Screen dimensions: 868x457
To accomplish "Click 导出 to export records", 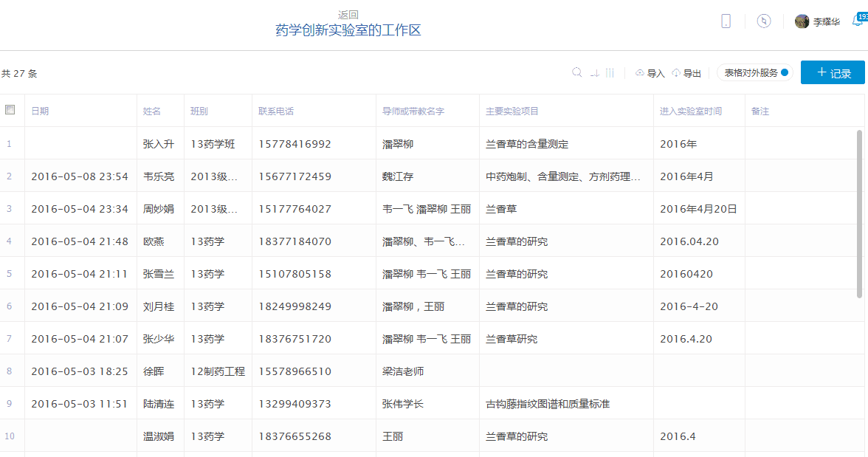I will pyautogui.click(x=686, y=73).
